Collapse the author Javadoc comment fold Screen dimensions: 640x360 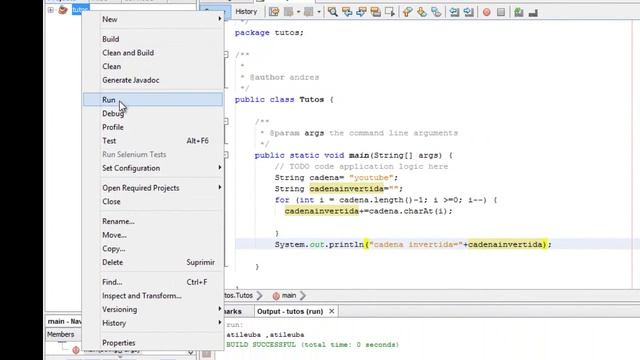click(226, 54)
